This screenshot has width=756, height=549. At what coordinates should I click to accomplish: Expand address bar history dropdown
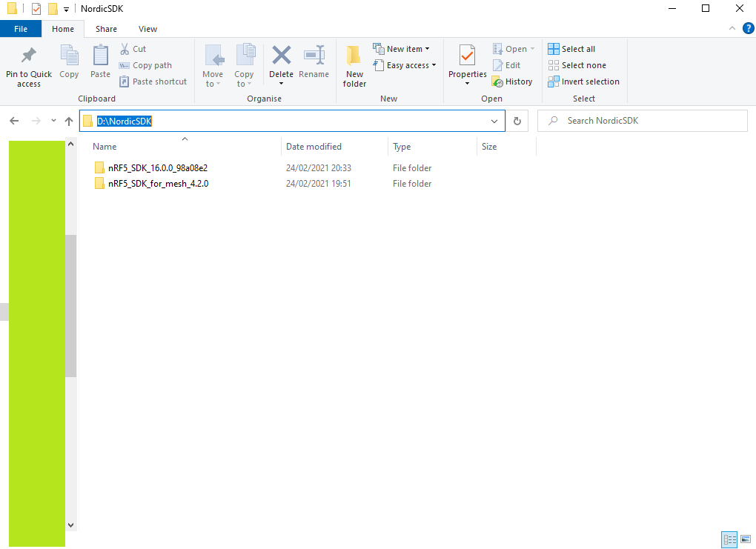(x=494, y=121)
